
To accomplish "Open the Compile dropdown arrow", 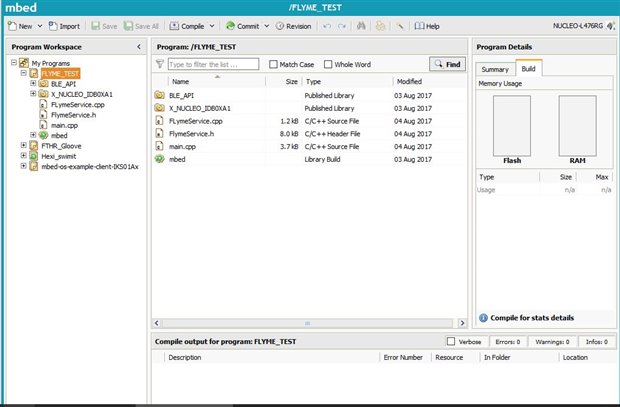I will point(212,26).
